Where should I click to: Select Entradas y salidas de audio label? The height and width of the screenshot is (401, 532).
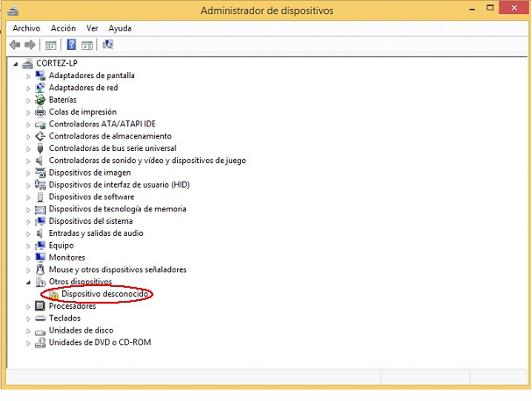[96, 233]
